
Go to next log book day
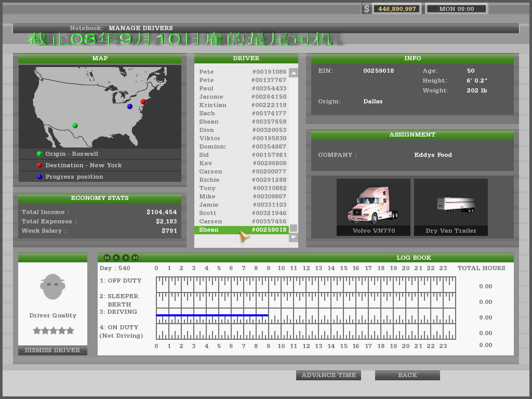[126, 258]
